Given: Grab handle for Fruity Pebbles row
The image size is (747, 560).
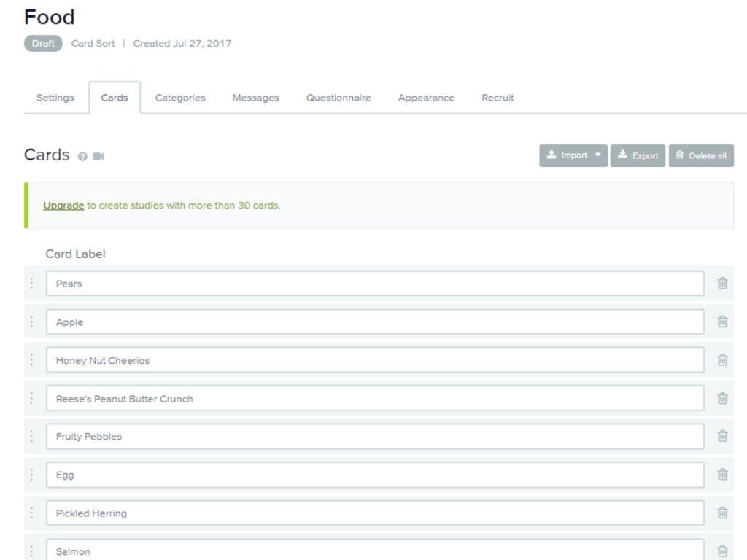Looking at the screenshot, I should click(x=31, y=436).
